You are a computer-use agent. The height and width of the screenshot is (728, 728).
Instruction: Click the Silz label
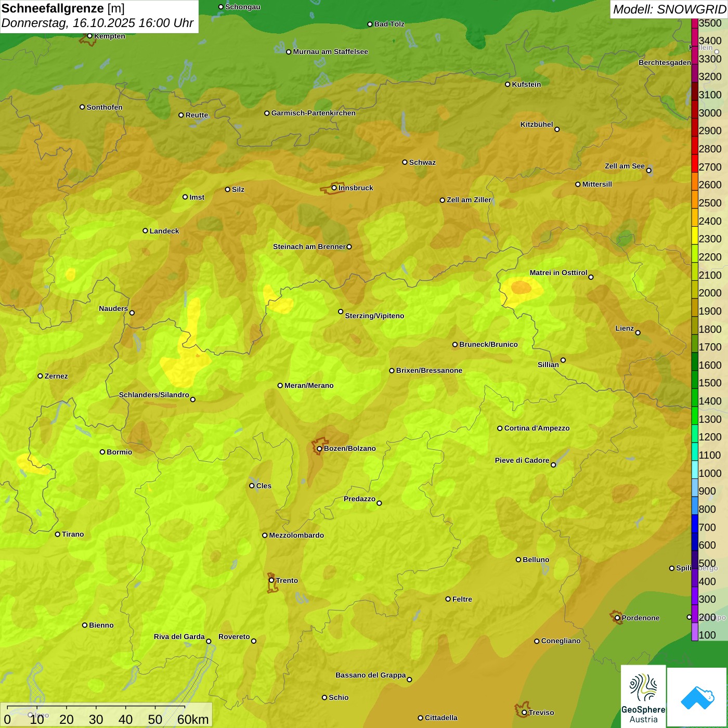(x=238, y=189)
